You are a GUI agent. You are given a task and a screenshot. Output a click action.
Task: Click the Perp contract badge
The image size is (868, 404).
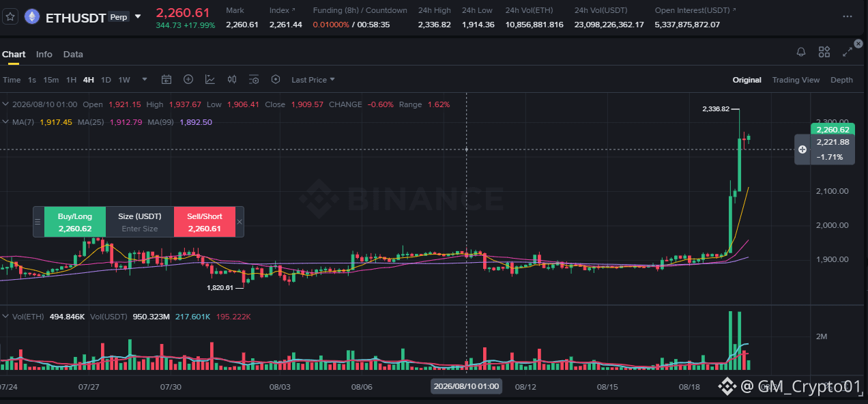pyautogui.click(x=118, y=16)
